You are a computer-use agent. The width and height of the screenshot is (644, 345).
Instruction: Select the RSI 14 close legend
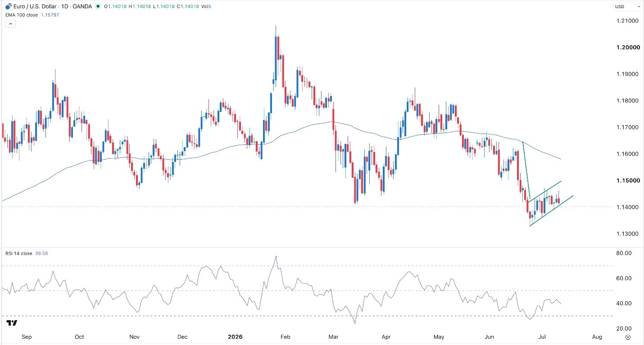[x=19, y=253]
